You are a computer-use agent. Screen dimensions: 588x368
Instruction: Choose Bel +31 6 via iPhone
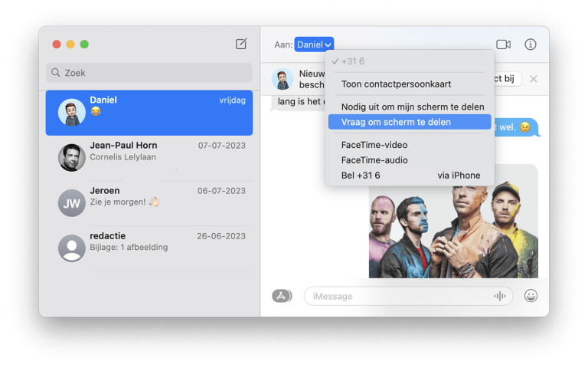[x=410, y=176]
